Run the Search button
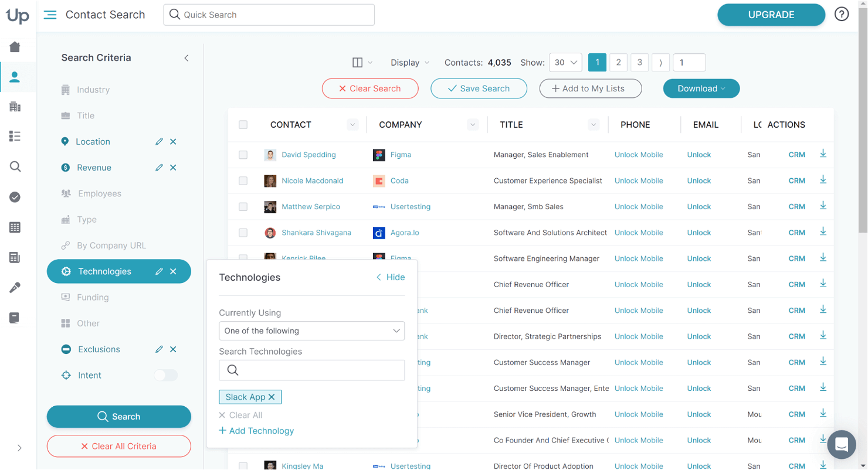Image resolution: width=868 pixels, height=470 pixels. tap(119, 417)
